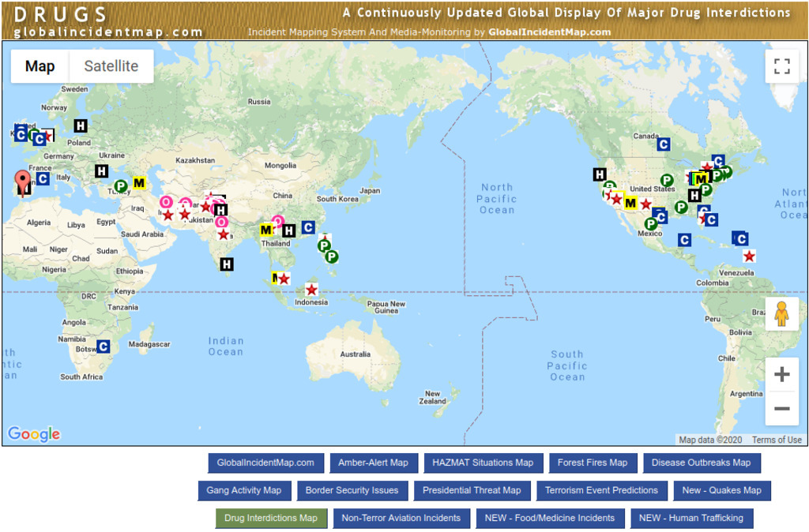809x532 pixels.
Task: Toggle fullscreen map view
Action: (781, 66)
